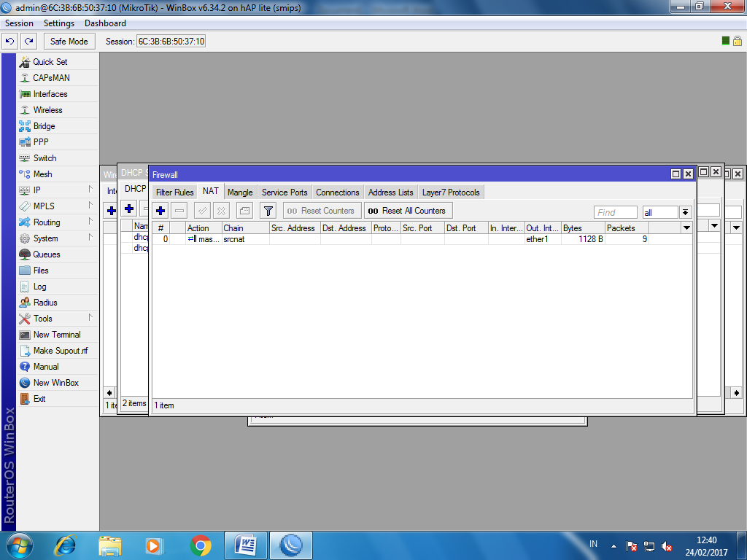Click the Reset Counters button
Viewport: 747px width, 560px height.
322,211
